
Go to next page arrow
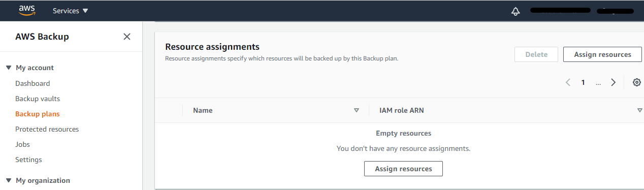(613, 82)
